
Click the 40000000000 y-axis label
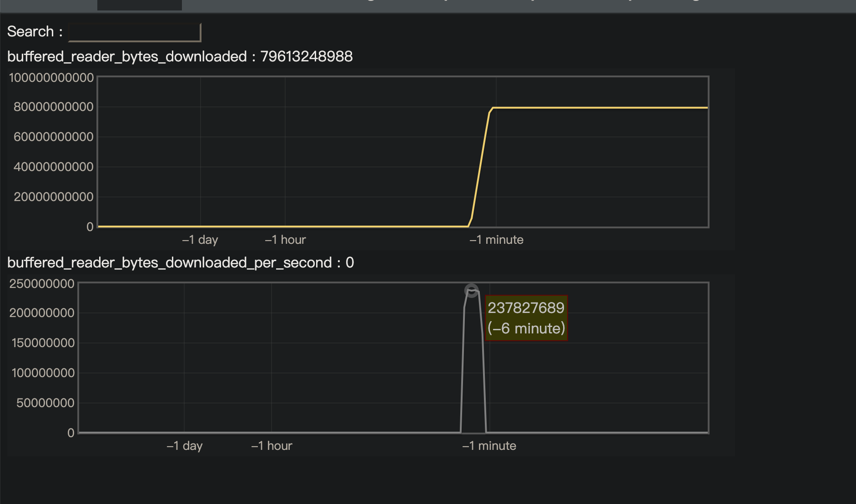[x=54, y=167]
